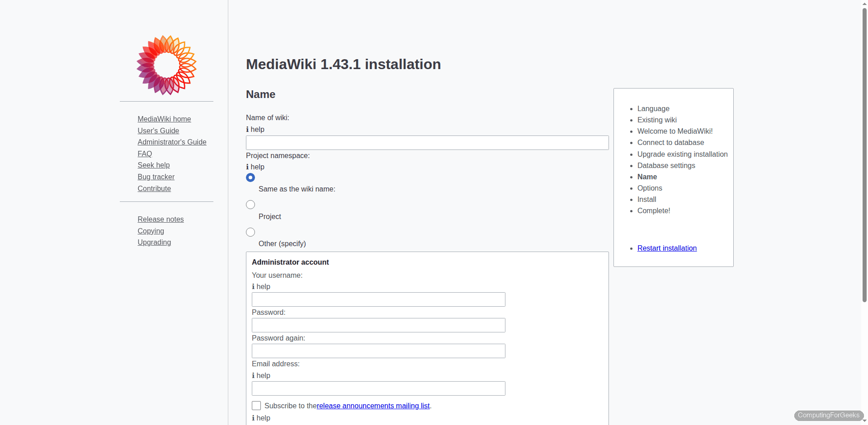Open the FAQ page

coord(145,154)
